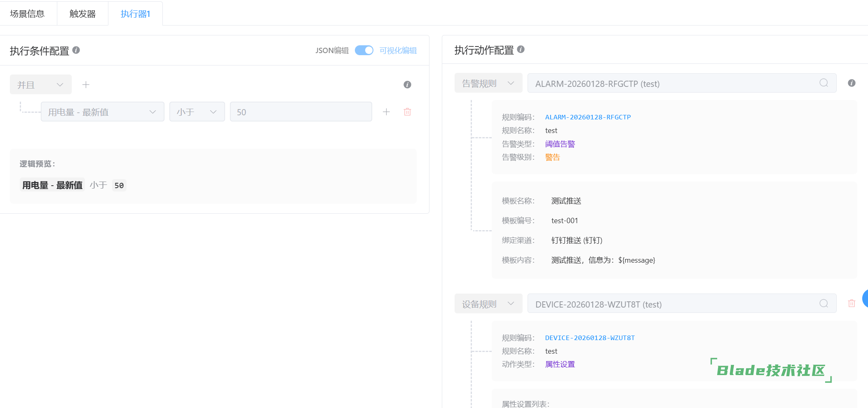Expand the 设备规则 type dropdown
The height and width of the screenshot is (408, 868).
click(x=488, y=304)
